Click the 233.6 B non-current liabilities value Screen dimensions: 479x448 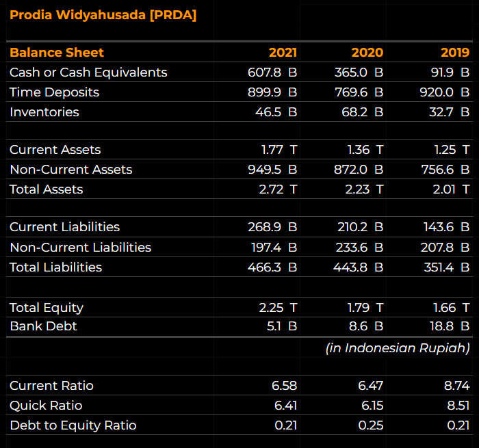(359, 248)
